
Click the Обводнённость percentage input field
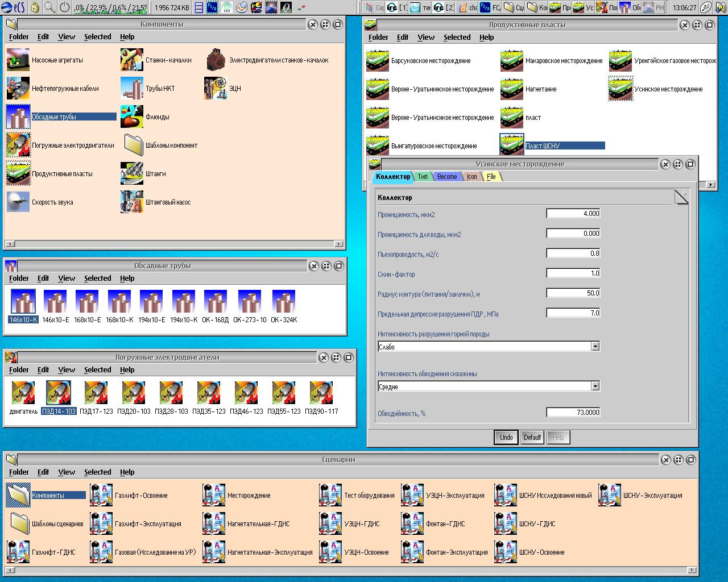pyautogui.click(x=573, y=413)
